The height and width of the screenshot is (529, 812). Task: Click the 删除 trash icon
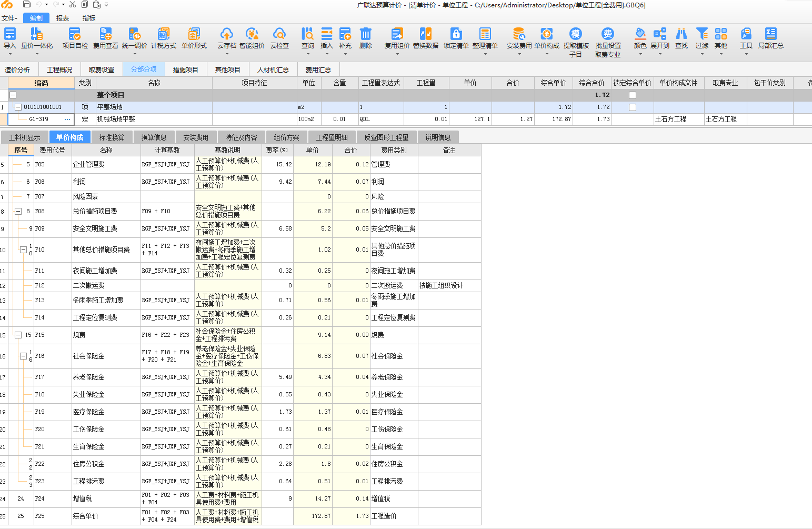click(x=365, y=34)
